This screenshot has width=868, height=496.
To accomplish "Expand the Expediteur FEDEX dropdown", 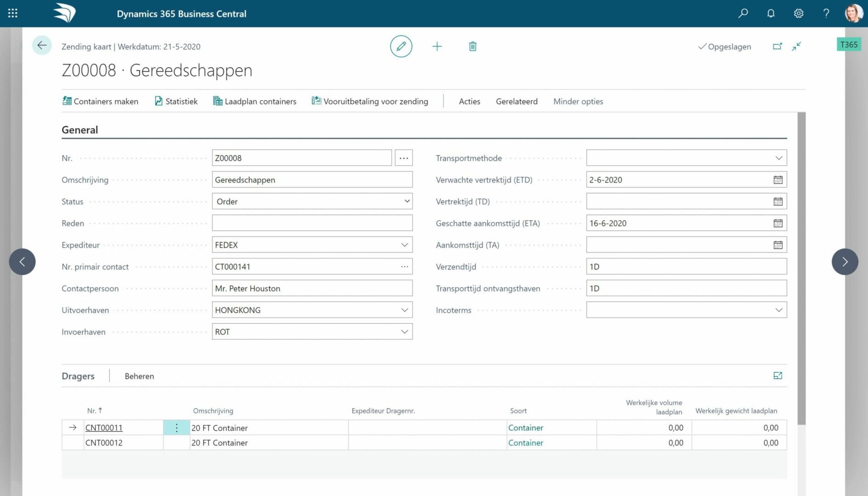I will pos(404,245).
